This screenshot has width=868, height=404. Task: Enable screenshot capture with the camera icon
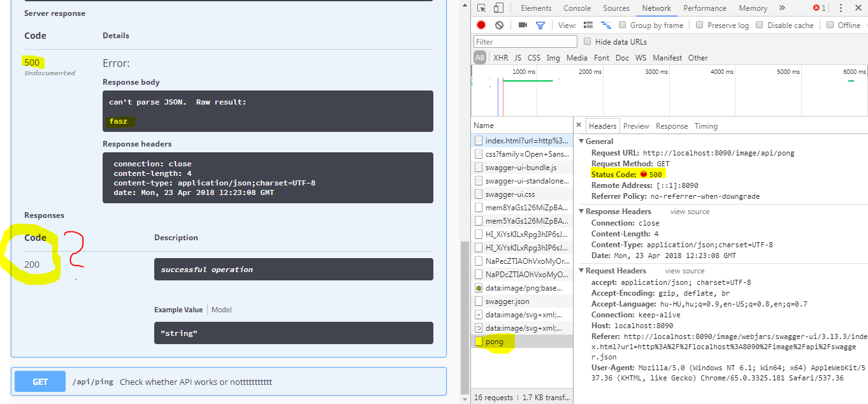[x=523, y=25]
